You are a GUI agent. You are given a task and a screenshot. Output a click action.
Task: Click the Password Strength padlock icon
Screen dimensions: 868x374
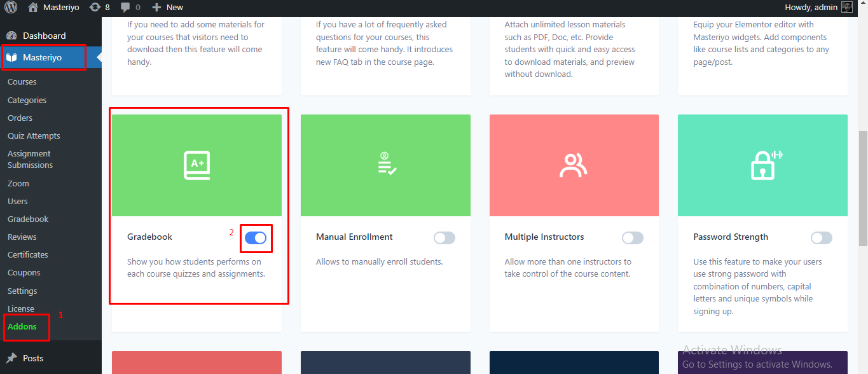point(766,164)
